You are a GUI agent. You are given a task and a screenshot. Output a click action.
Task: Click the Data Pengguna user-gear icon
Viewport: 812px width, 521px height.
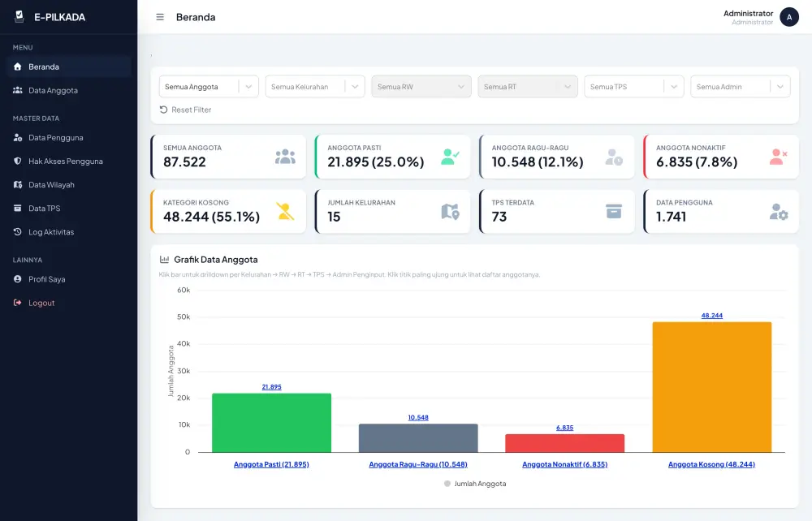pos(779,211)
